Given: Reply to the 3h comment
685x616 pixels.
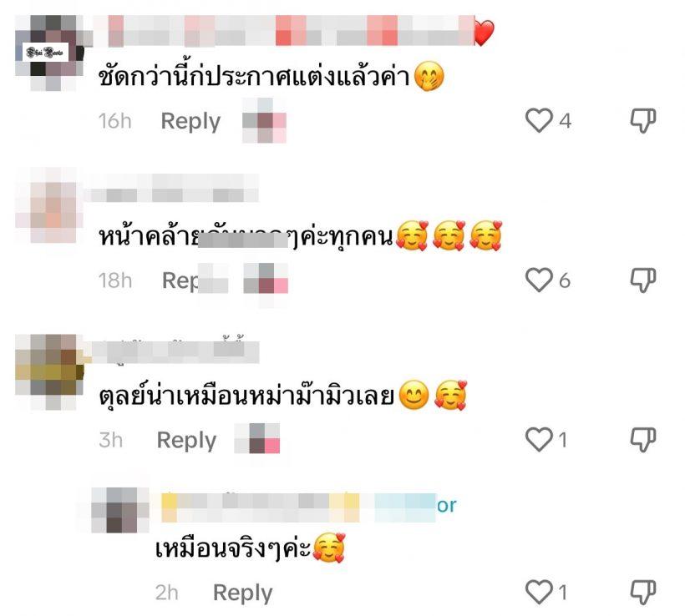Looking at the screenshot, I should coord(186,440).
